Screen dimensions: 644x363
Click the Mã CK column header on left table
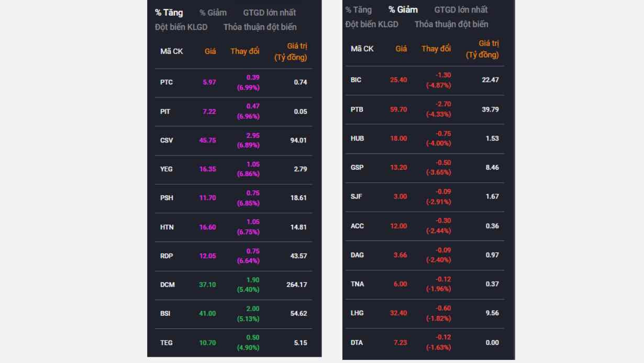click(171, 51)
